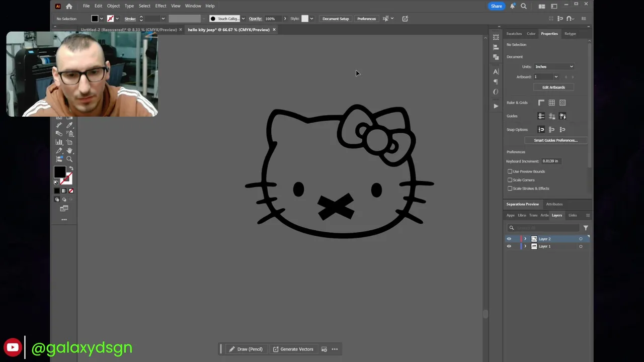Enable Scale Corners checkbox
Screen dimensions: 644x362
(x=510, y=180)
